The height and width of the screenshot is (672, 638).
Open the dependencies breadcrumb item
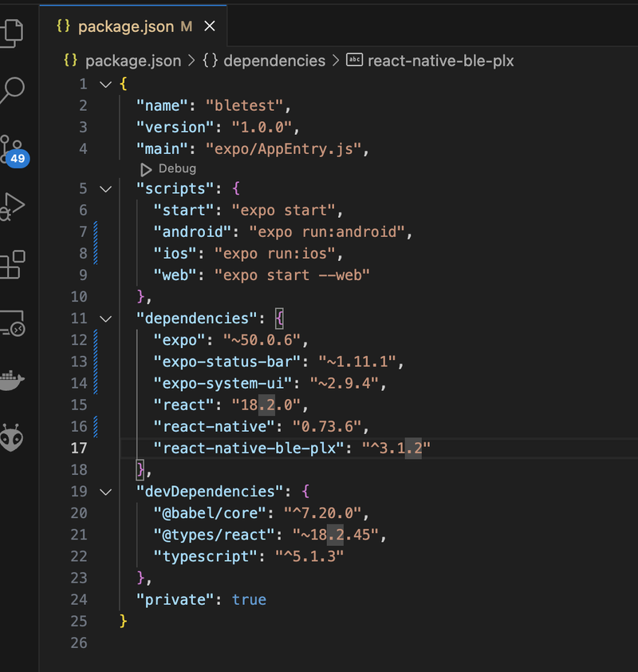274,61
